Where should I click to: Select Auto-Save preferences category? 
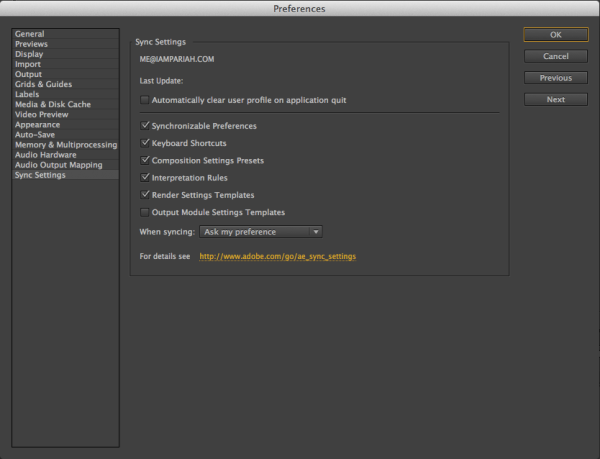(x=37, y=135)
